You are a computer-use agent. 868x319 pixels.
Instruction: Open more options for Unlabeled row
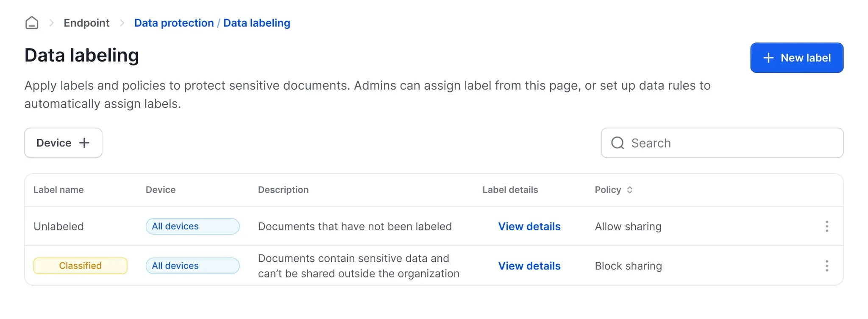click(x=826, y=227)
